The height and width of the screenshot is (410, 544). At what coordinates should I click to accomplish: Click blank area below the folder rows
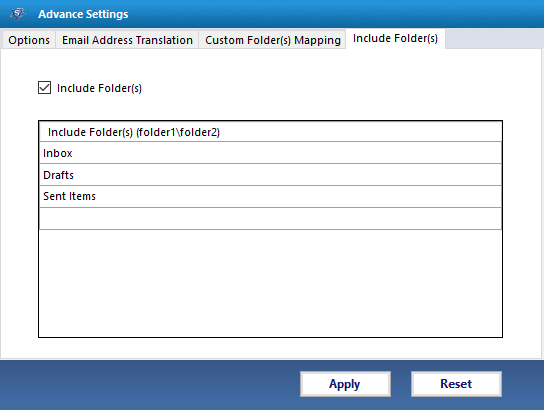click(270, 283)
